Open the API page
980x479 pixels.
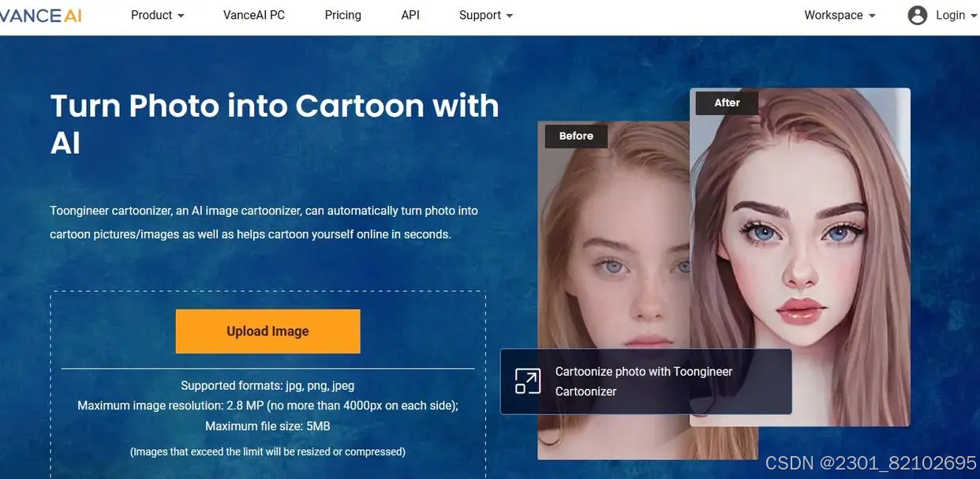[410, 15]
